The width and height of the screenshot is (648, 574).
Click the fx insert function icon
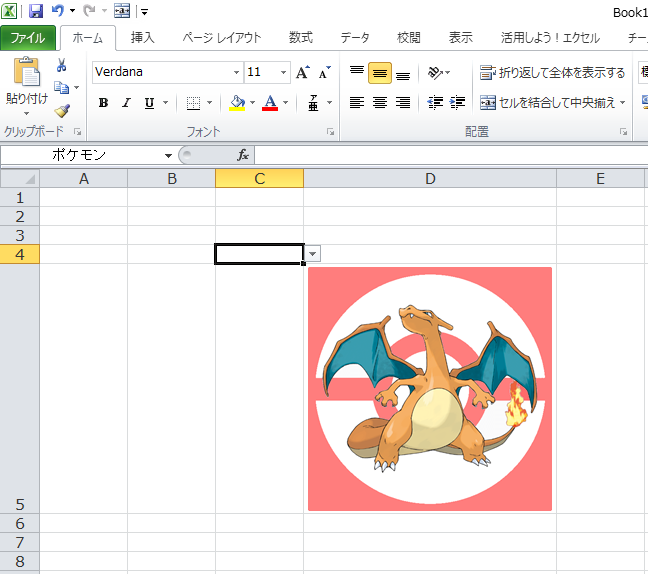(243, 155)
